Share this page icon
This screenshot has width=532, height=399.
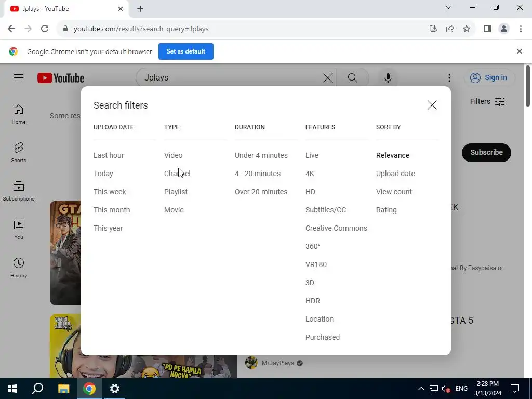(450, 29)
